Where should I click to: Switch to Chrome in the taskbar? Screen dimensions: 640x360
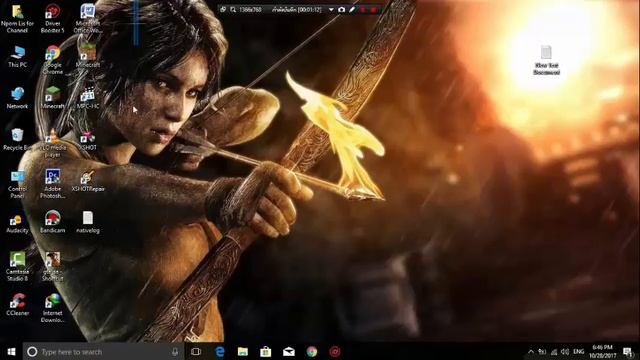coord(312,351)
